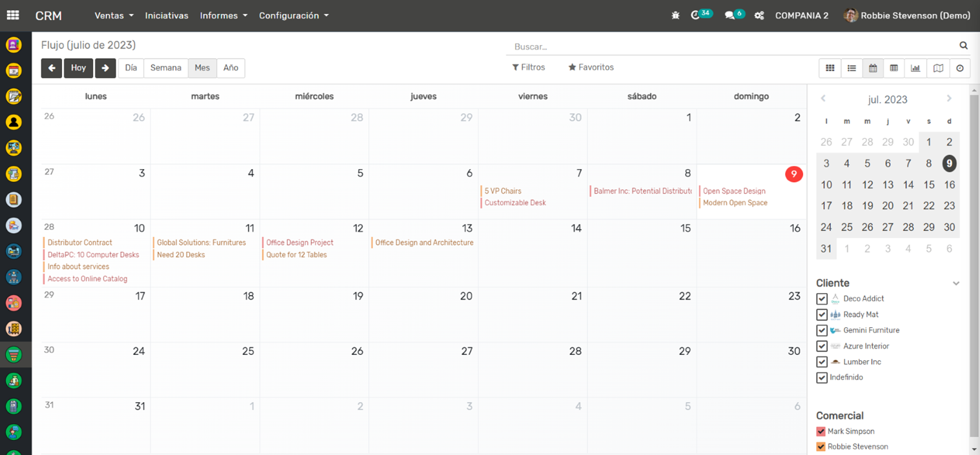Switch to List view

pyautogui.click(x=852, y=68)
